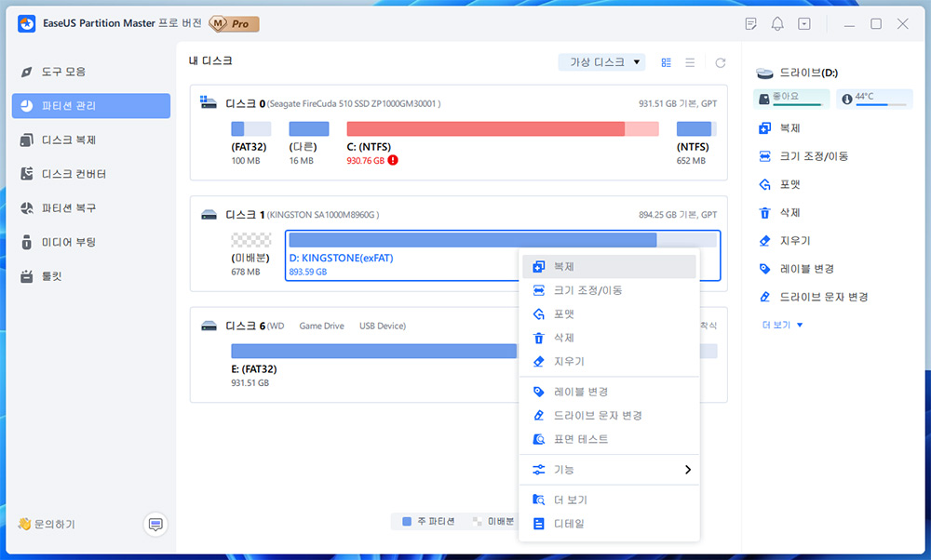Choose 포맷 in the context menu
Screen dimensions: 931x560
[x=609, y=314]
